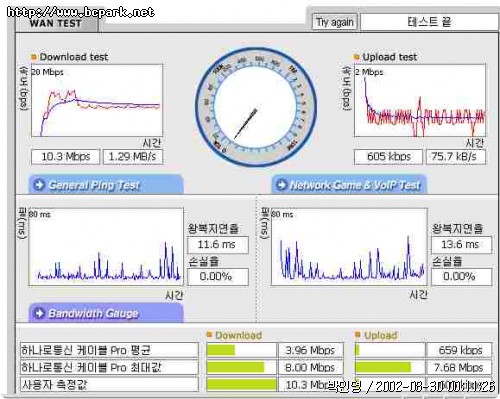This screenshot has width=500, height=399.
Task: Click the 75.7 kB/s upload value
Action: click(456, 157)
